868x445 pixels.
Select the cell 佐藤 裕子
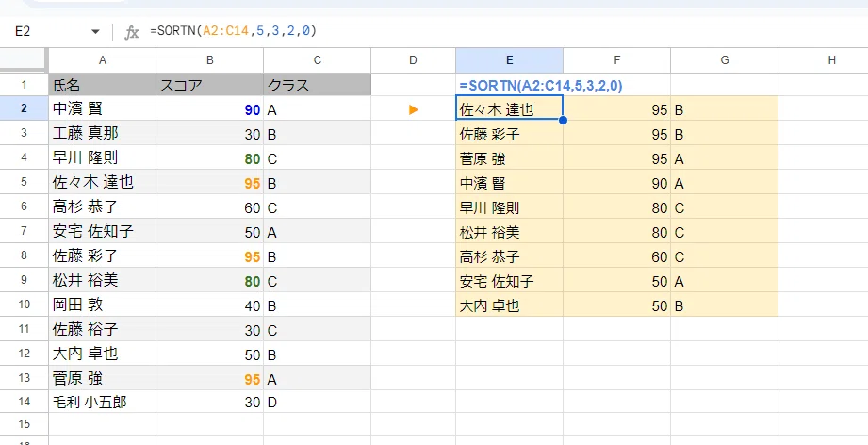[x=103, y=329]
